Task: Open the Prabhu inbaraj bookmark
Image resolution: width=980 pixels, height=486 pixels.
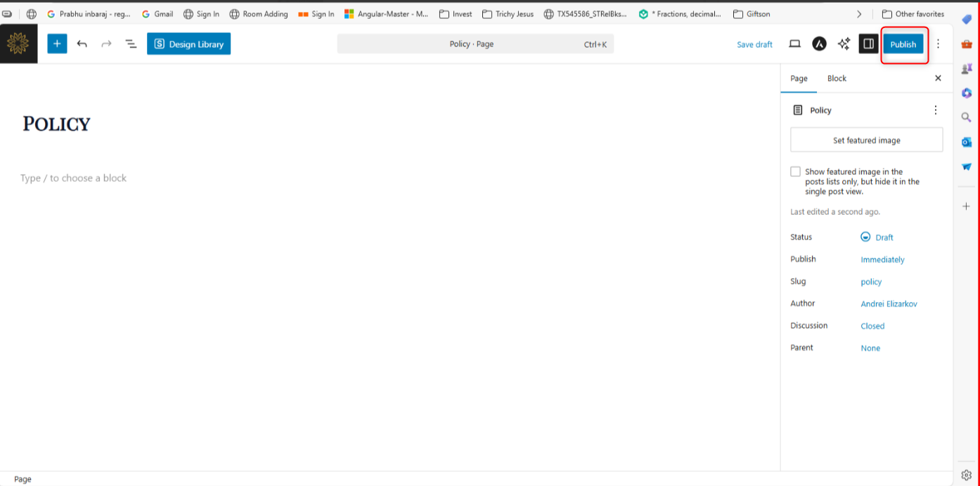Action: 89,14
